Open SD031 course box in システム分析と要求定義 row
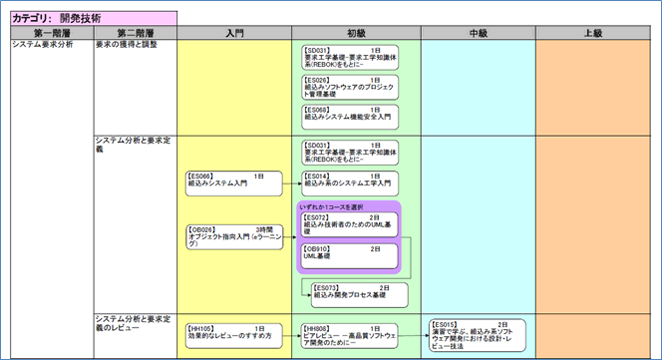This screenshot has width=662, height=360. (350, 153)
